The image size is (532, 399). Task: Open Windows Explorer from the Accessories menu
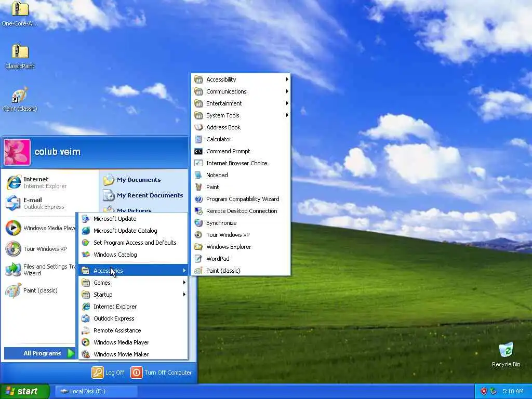pos(241,247)
